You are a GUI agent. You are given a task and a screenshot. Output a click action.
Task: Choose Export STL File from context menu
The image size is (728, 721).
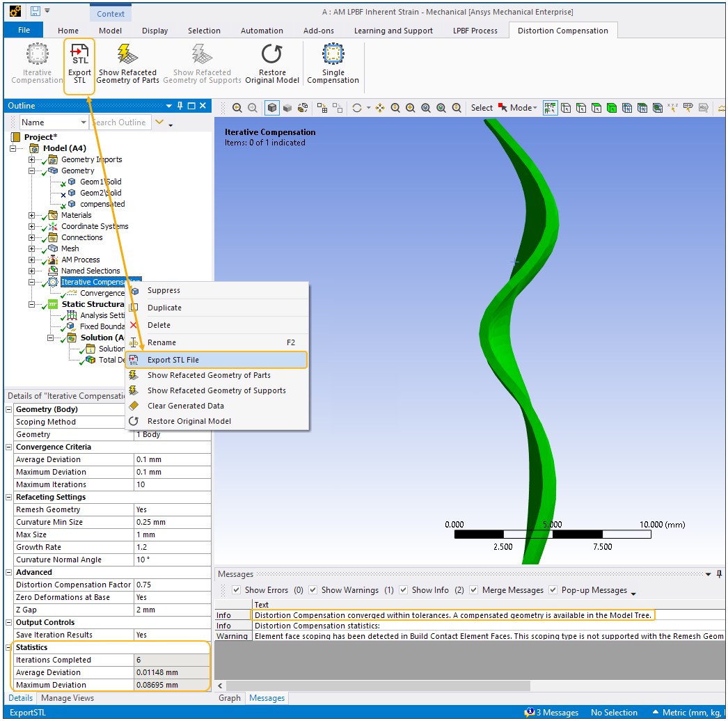pos(216,360)
